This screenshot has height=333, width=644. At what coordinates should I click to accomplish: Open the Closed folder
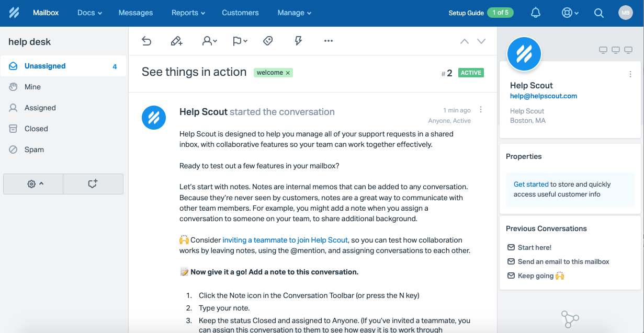(63, 129)
